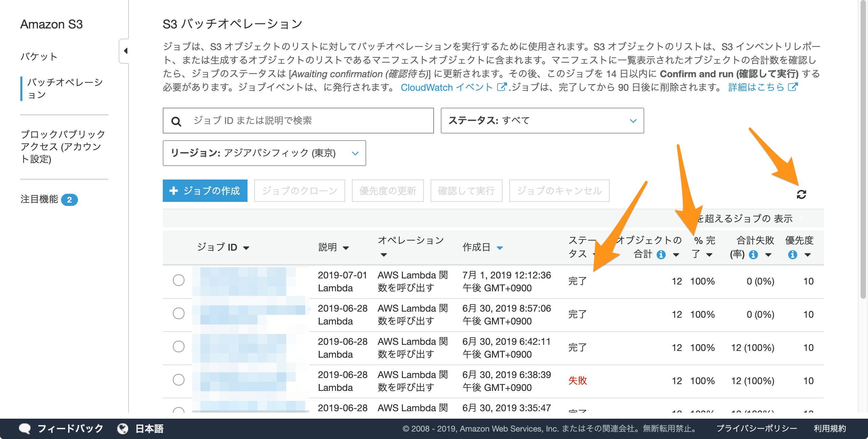Click 日本語 language selector in footer
This screenshot has width=868, height=439.
(x=150, y=428)
